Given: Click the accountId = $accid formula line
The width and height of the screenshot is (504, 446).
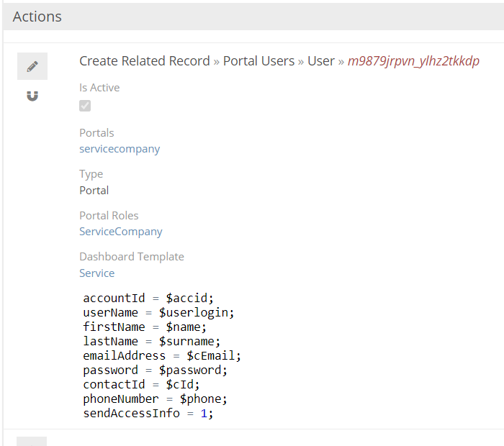Looking at the screenshot, I should click(x=148, y=298).
